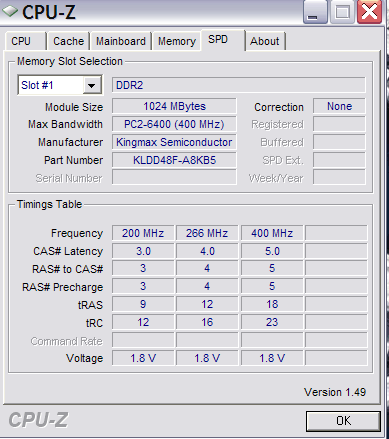Click the Correction value None
Screen dimensions: 389x439
coord(339,107)
